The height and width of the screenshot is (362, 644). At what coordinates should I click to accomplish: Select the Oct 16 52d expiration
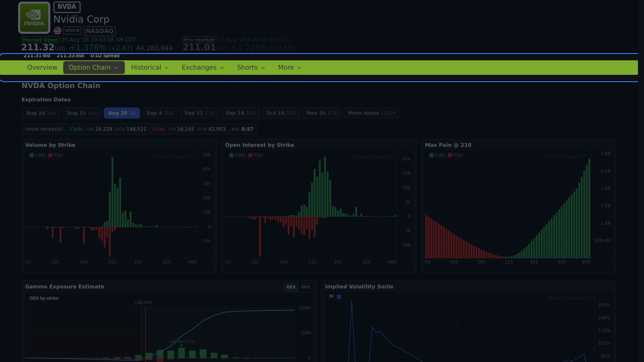(281, 113)
